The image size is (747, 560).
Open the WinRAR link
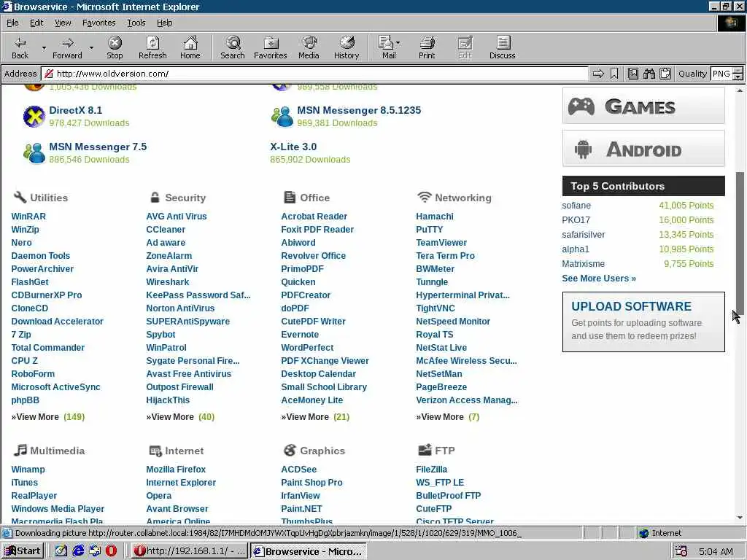28,216
